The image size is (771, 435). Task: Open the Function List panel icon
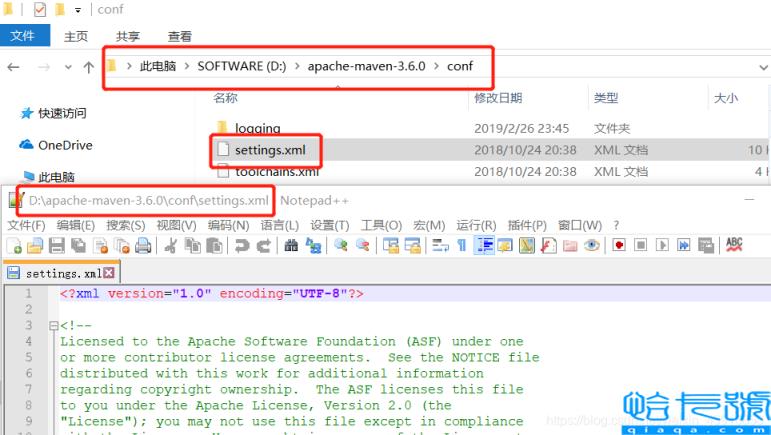click(548, 245)
